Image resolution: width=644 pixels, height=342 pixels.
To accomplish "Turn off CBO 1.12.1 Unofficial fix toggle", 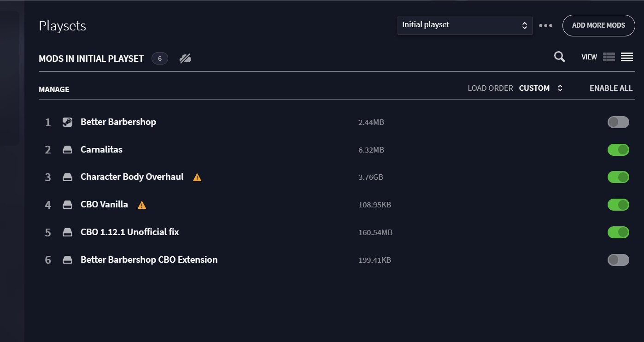I will pyautogui.click(x=618, y=232).
